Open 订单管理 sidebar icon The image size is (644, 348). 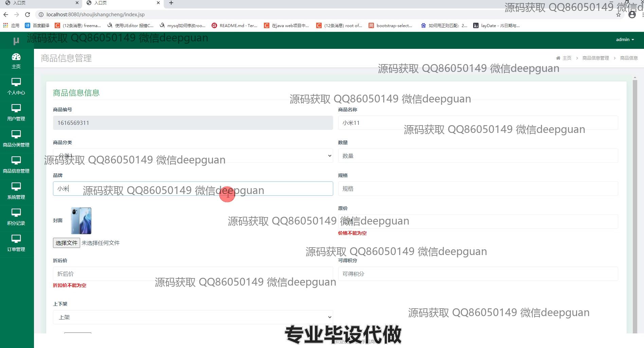pyautogui.click(x=16, y=244)
